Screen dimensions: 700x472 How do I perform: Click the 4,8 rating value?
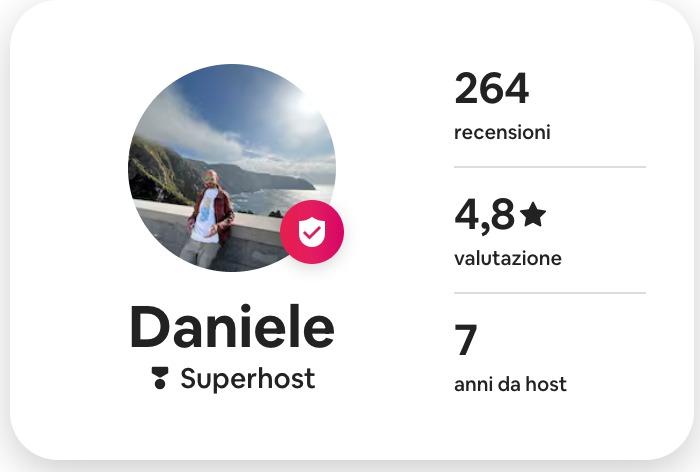484,216
